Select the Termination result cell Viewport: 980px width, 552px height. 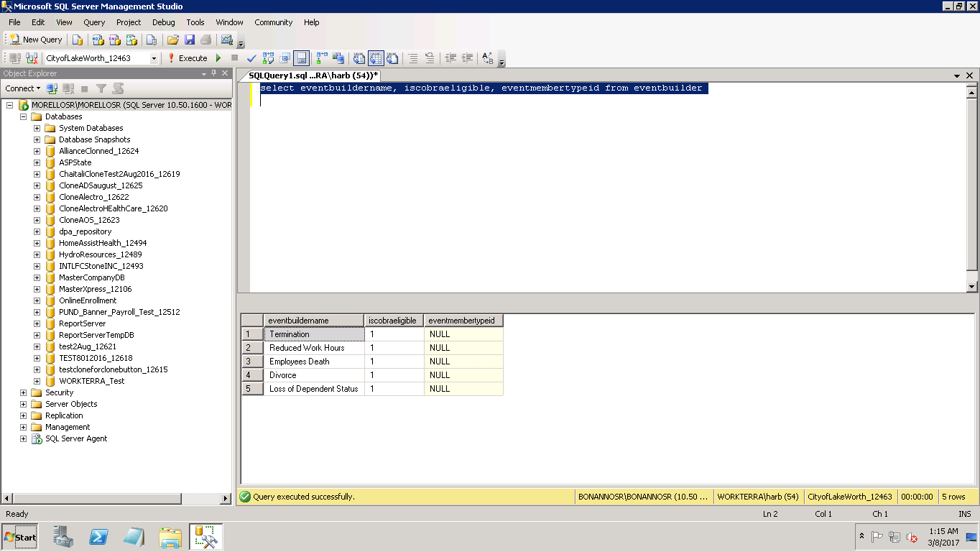tap(314, 334)
